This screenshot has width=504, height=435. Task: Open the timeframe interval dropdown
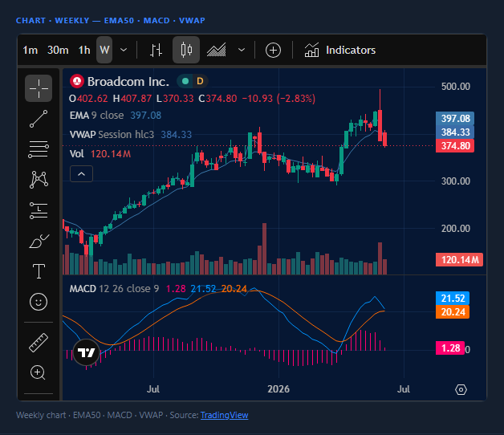(124, 50)
